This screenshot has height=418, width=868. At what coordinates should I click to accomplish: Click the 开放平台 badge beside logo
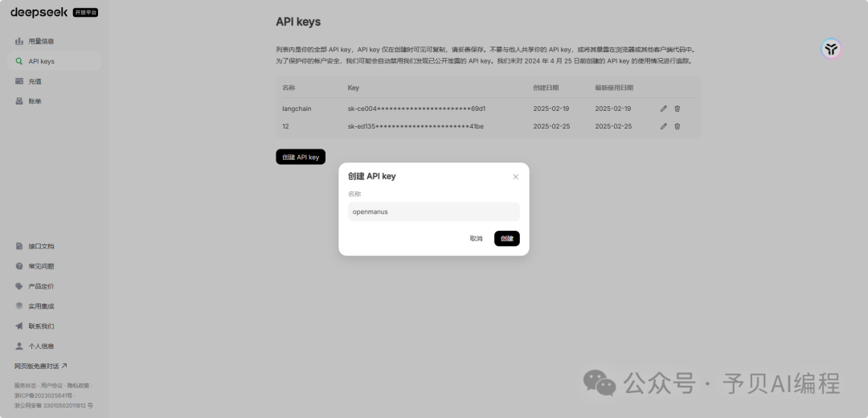(85, 12)
